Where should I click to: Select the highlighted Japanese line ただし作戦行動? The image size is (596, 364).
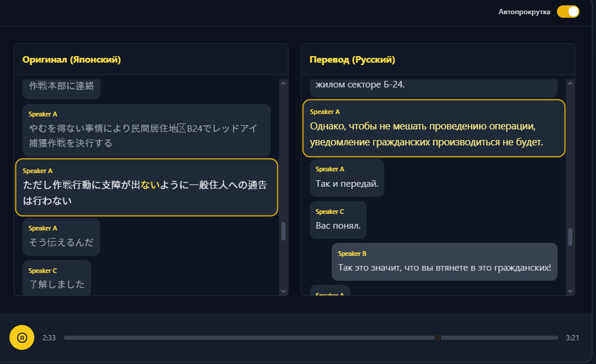(146, 187)
